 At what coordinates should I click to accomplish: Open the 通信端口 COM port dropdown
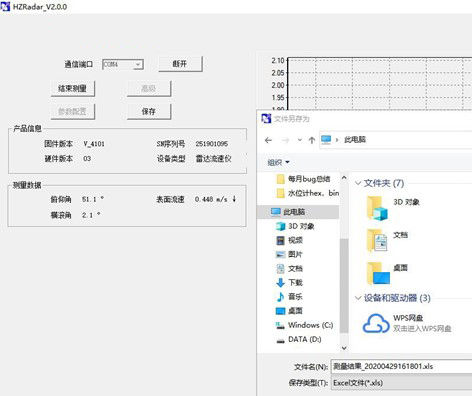(123, 64)
